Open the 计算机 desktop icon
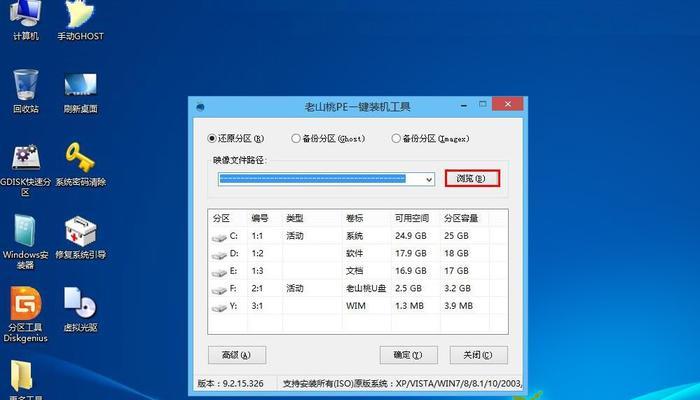The image size is (700, 400). pyautogui.click(x=25, y=20)
